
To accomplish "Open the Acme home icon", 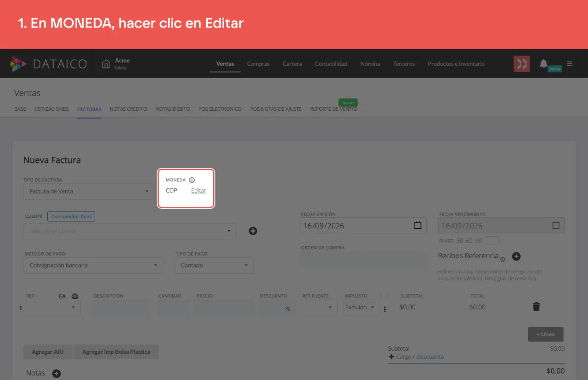I will 106,64.
